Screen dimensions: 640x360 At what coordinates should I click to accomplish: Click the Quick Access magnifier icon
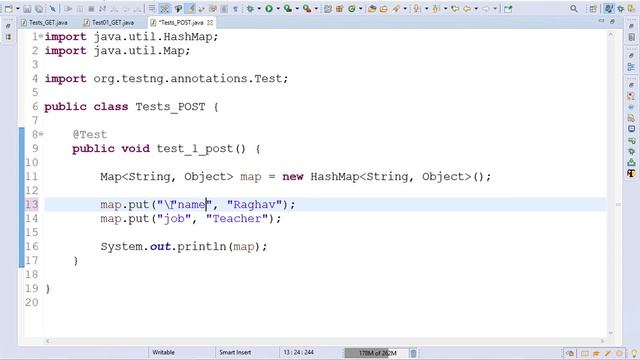click(573, 9)
